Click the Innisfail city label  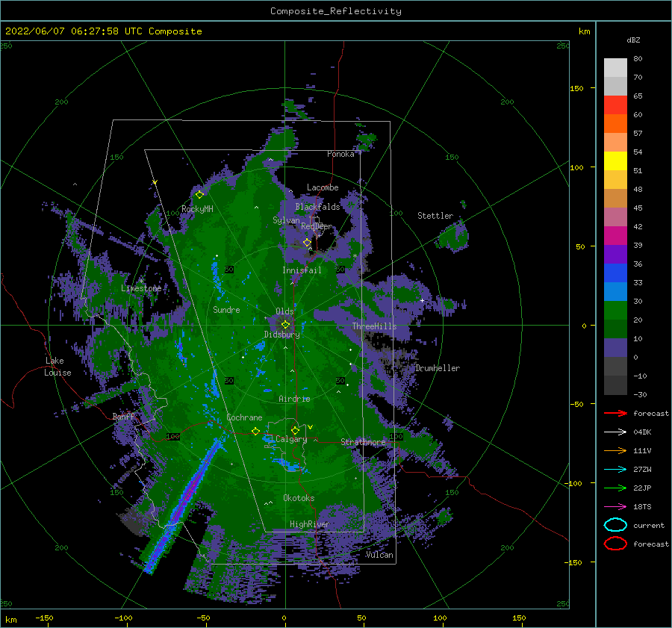click(302, 270)
